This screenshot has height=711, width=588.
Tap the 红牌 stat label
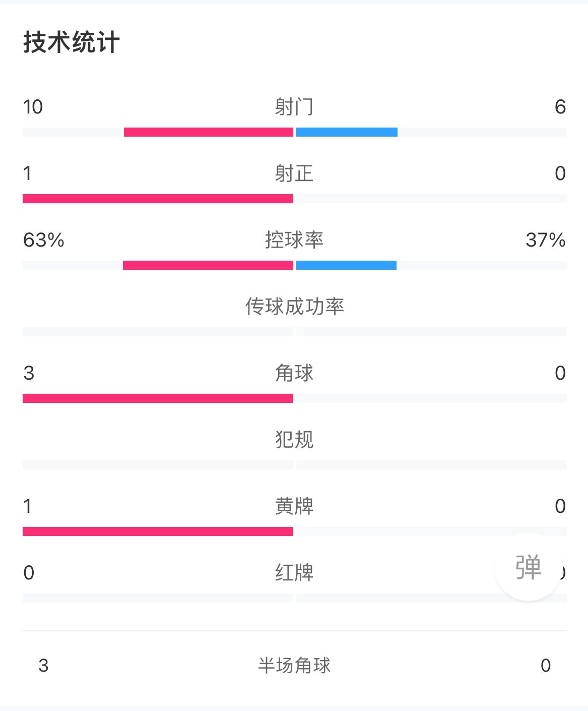(x=294, y=573)
